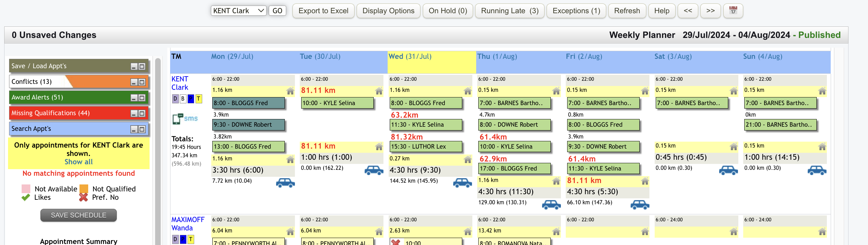
Task: Maximize the Save / Load Appt's panel
Action: click(x=142, y=66)
